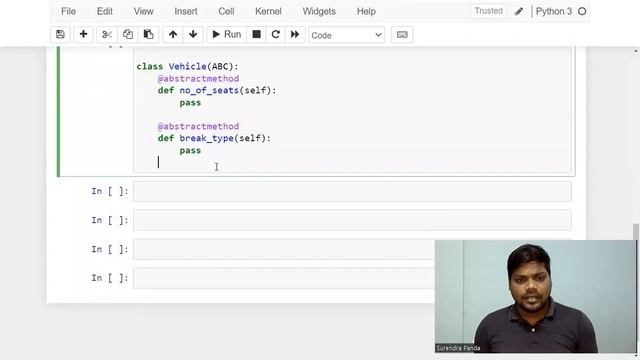
Task: Click the Trusted notebook indicator
Action: click(489, 11)
